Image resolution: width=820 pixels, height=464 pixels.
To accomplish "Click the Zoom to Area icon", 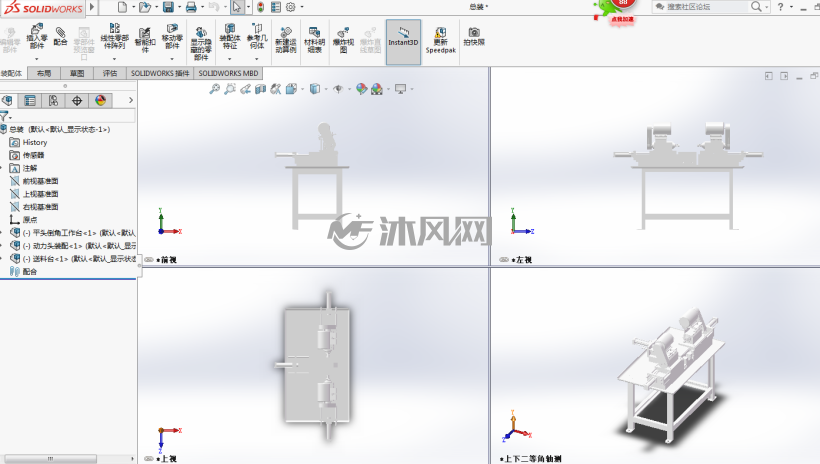I will click(x=230, y=89).
